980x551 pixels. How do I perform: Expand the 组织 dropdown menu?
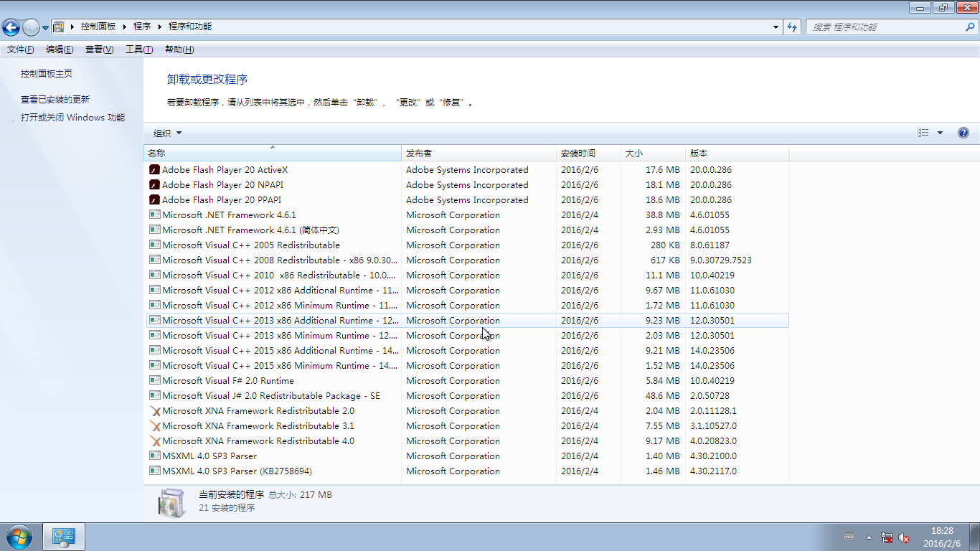tap(167, 133)
